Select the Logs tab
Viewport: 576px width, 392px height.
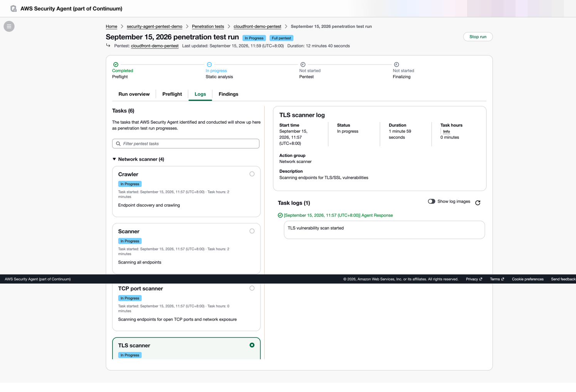pyautogui.click(x=200, y=94)
